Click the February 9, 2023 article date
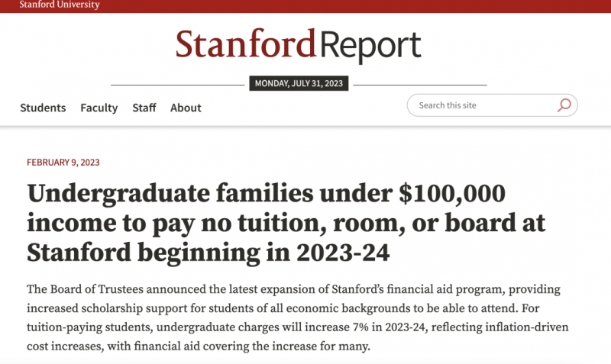This screenshot has width=611, height=364. click(63, 163)
